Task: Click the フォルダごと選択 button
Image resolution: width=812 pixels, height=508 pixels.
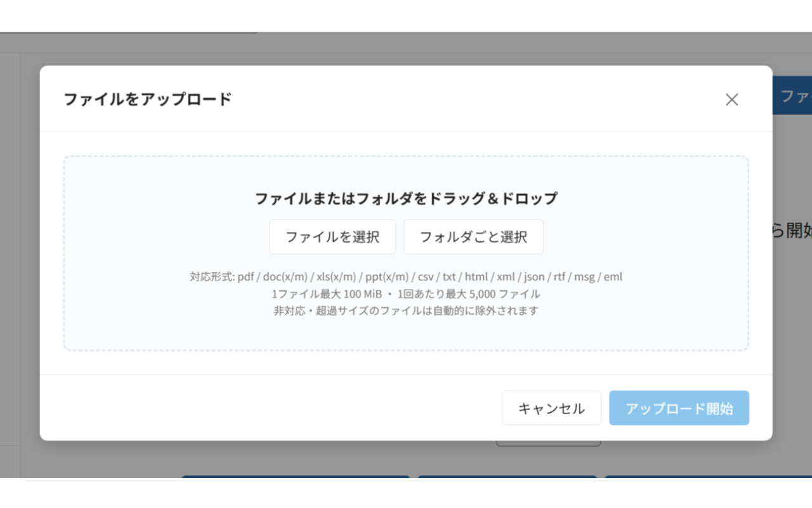Action: pos(473,237)
